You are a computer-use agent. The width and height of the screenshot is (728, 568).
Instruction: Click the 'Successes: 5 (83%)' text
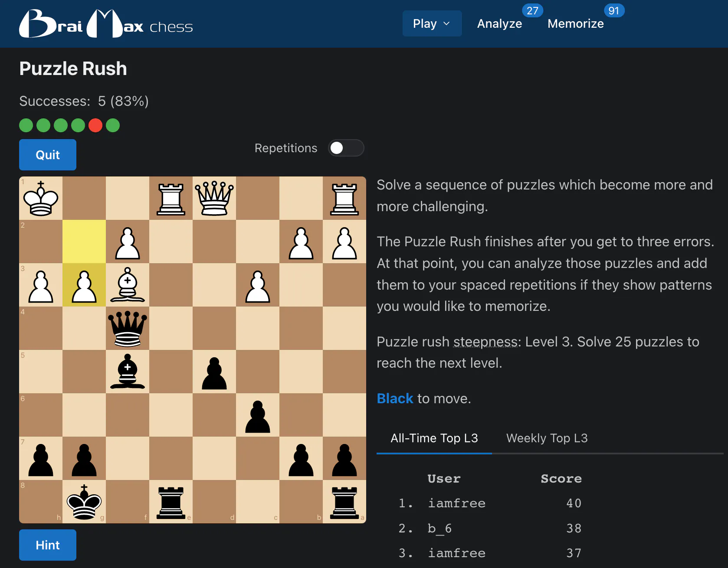(x=84, y=101)
